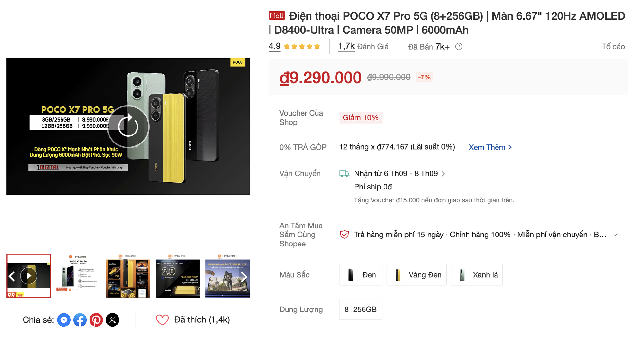Click the question mark beside Đã Bán 7k+
This screenshot has width=644, height=342.
click(459, 47)
